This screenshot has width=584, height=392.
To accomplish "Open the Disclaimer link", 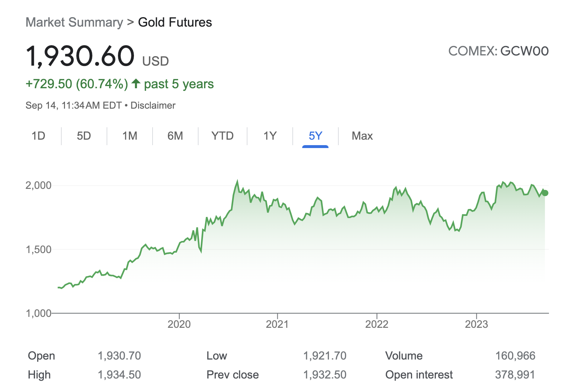I will 153,105.
